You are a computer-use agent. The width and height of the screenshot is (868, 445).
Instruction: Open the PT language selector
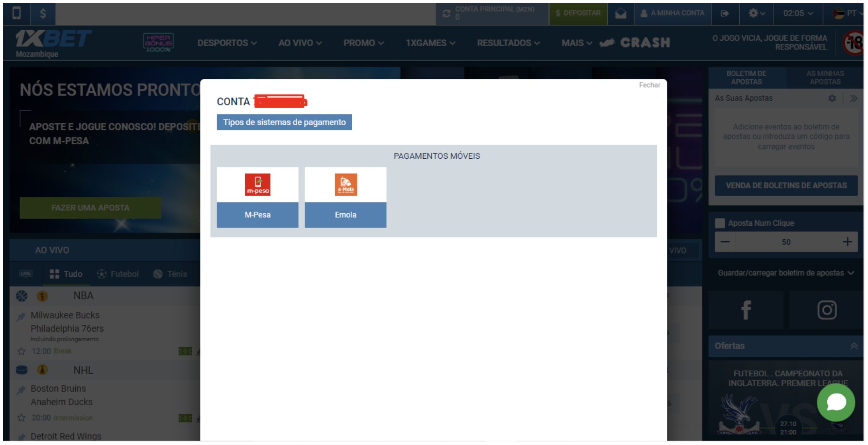point(848,14)
